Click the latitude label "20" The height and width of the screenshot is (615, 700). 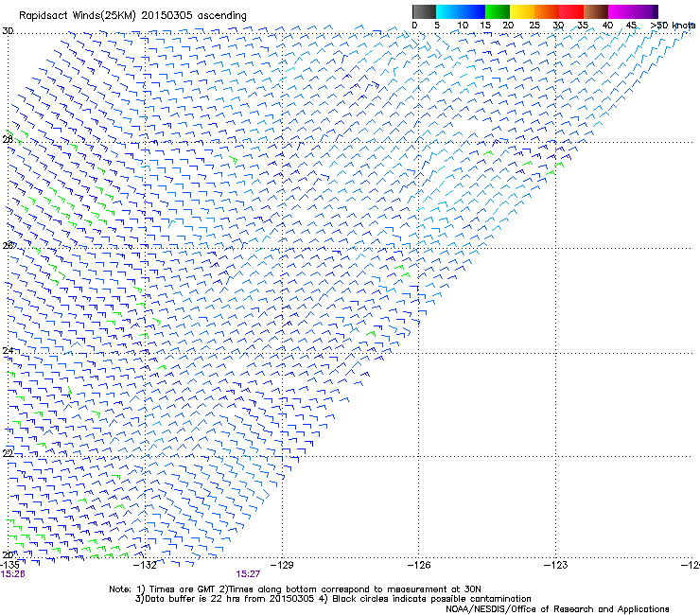[8, 554]
